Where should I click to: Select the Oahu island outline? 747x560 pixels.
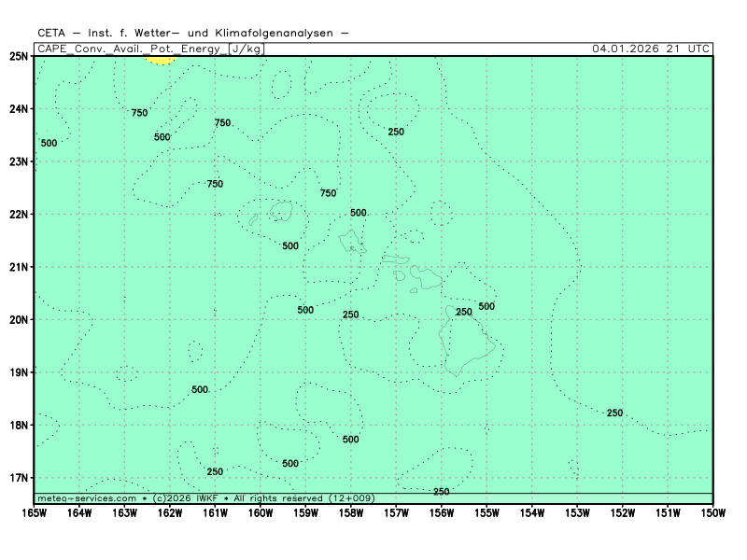(x=352, y=243)
